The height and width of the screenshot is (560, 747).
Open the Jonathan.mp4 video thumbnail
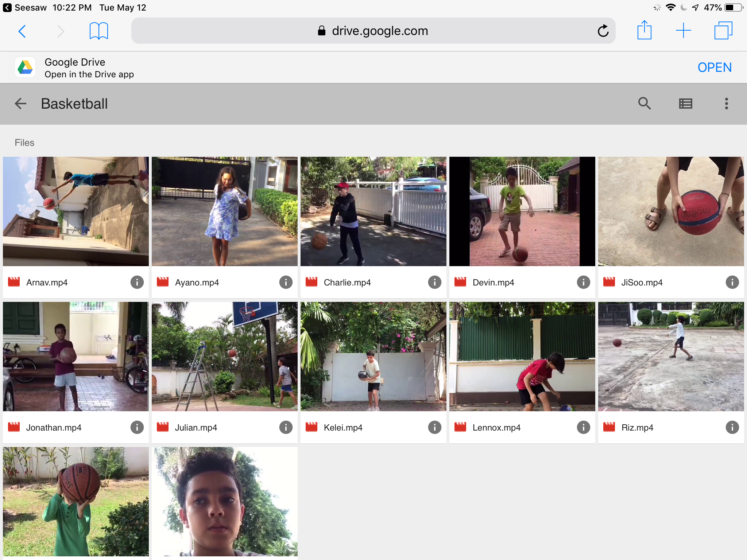tap(76, 357)
